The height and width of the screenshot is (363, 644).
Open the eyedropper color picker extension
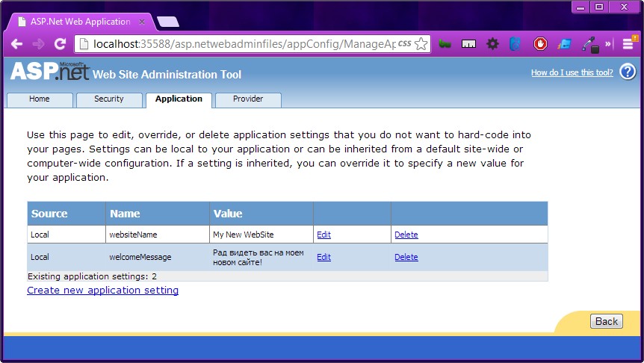pos(590,44)
